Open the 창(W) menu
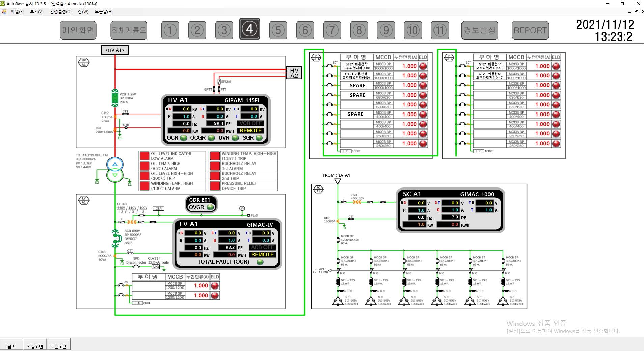 83,11
